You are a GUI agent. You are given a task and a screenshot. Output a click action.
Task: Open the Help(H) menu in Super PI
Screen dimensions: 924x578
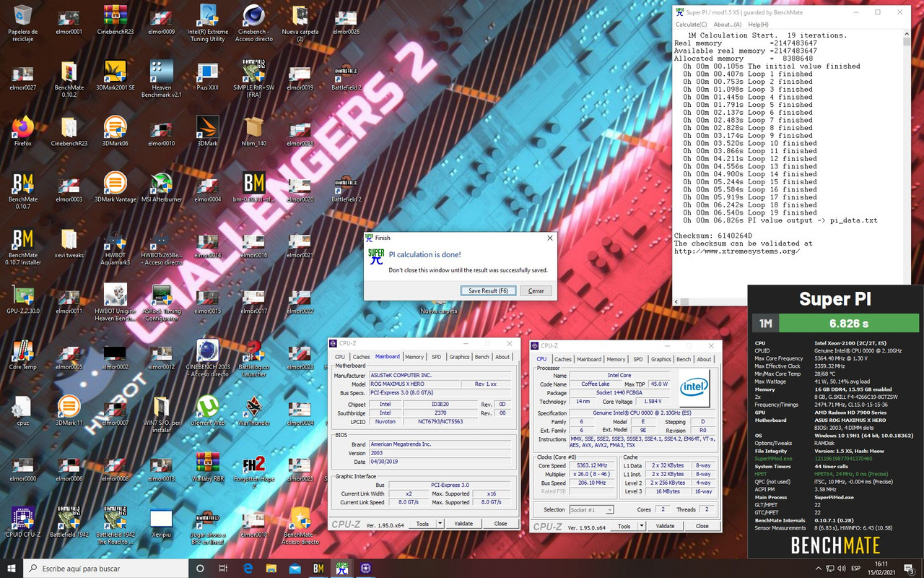(x=758, y=25)
